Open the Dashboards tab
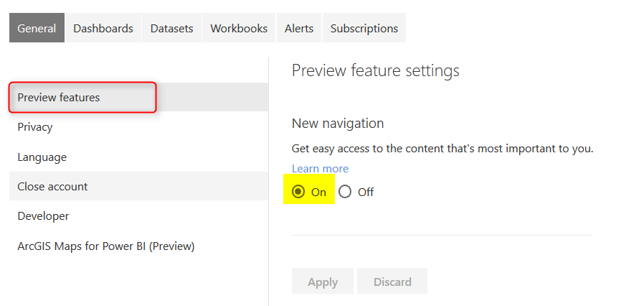 103,28
